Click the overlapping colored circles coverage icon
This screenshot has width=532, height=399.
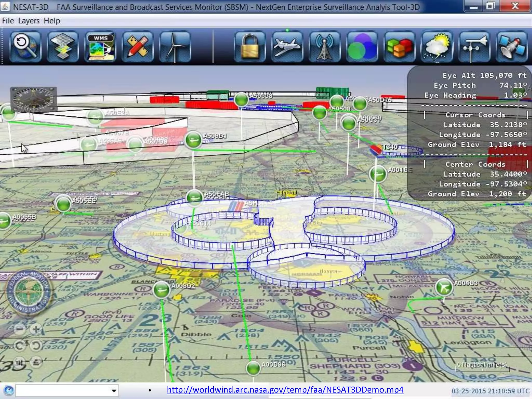(x=362, y=47)
